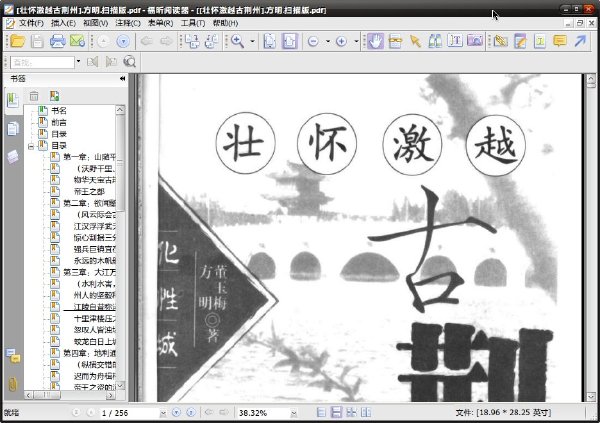Click the zoom out minus button
Screen dimensions: 600x423
tap(313, 41)
